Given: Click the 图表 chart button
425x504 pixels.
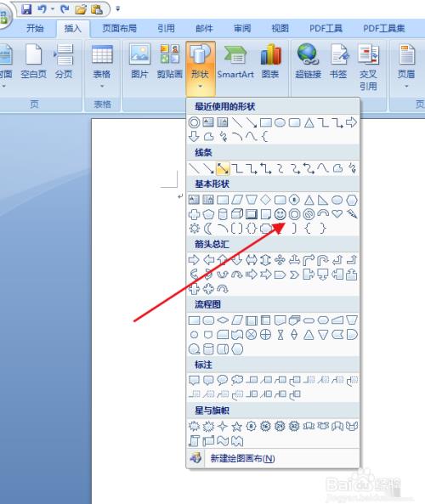Looking at the screenshot, I should click(270, 62).
